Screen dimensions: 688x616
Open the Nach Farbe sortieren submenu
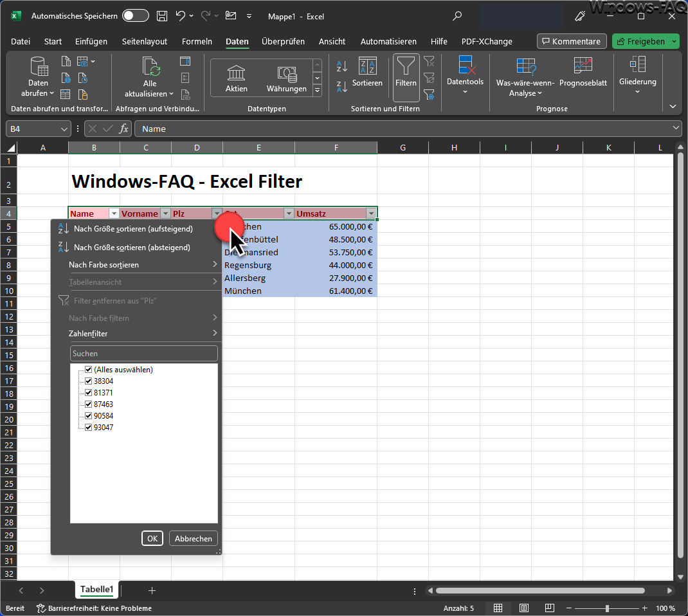point(137,264)
